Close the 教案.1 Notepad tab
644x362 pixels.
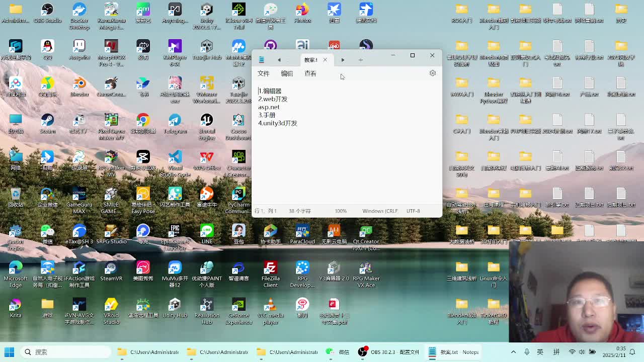(325, 60)
